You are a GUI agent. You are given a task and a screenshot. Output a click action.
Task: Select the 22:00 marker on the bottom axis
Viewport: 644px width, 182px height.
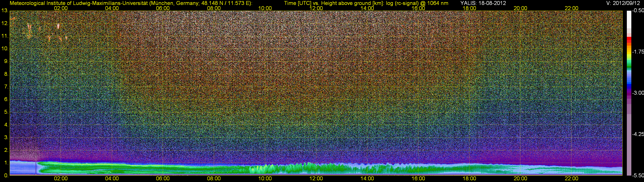(571, 179)
